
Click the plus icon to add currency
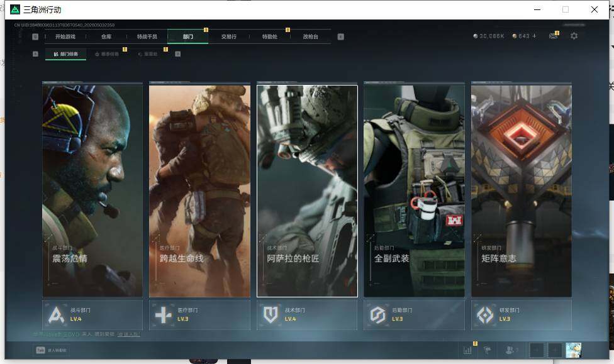(x=534, y=36)
